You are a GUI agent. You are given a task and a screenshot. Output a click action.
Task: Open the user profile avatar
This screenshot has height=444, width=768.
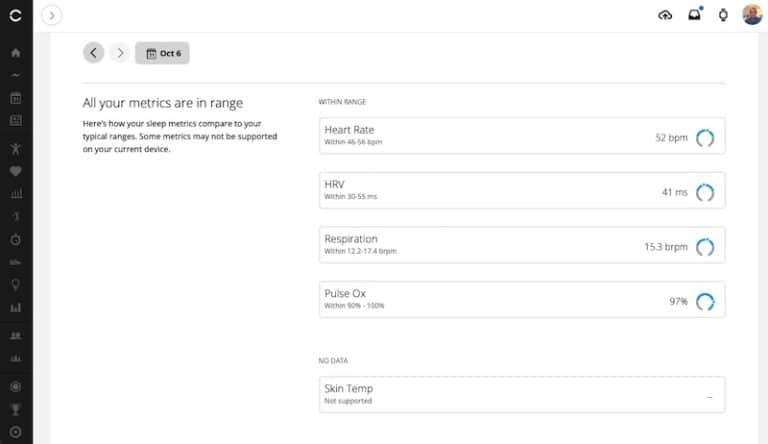coord(752,15)
